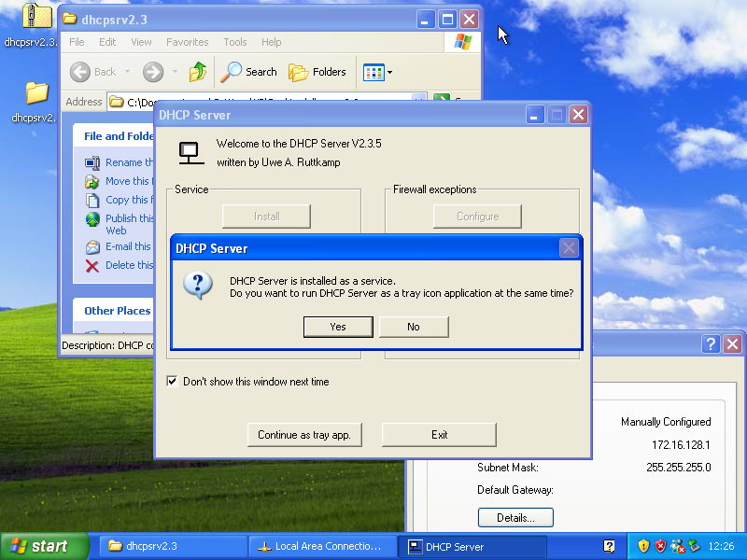747x560 pixels.
Task: Open the Search pane in Explorer
Action: tap(249, 72)
